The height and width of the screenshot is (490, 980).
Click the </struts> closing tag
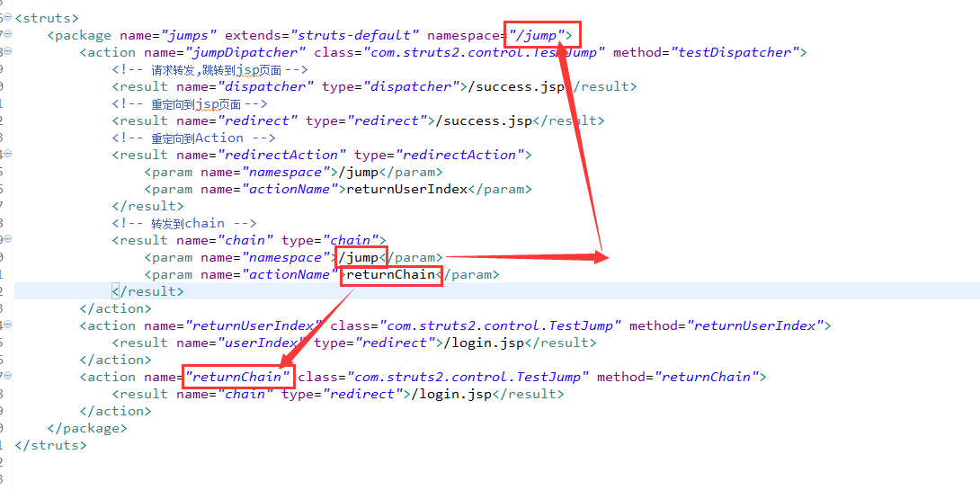50,446
